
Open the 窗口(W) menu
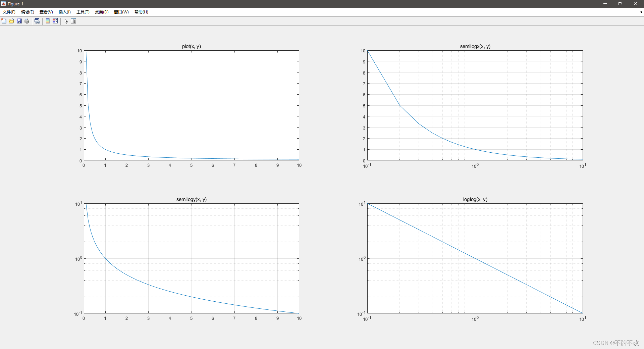[x=121, y=12]
